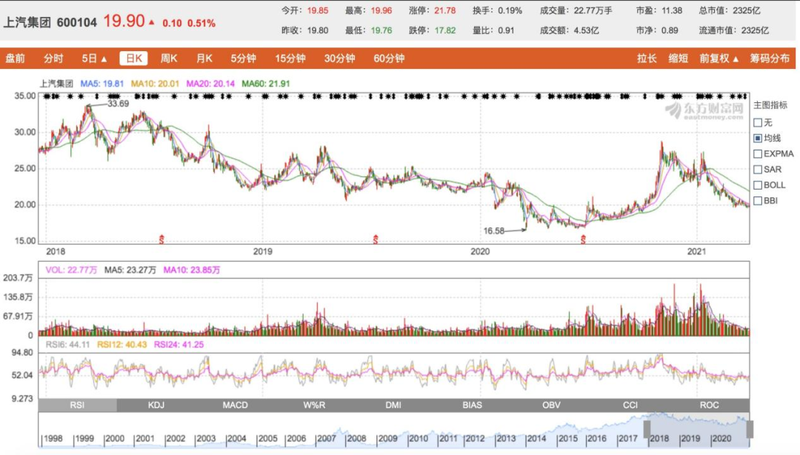Click the red event marker near mid-2020
This screenshot has width=800, height=455.
(x=583, y=239)
